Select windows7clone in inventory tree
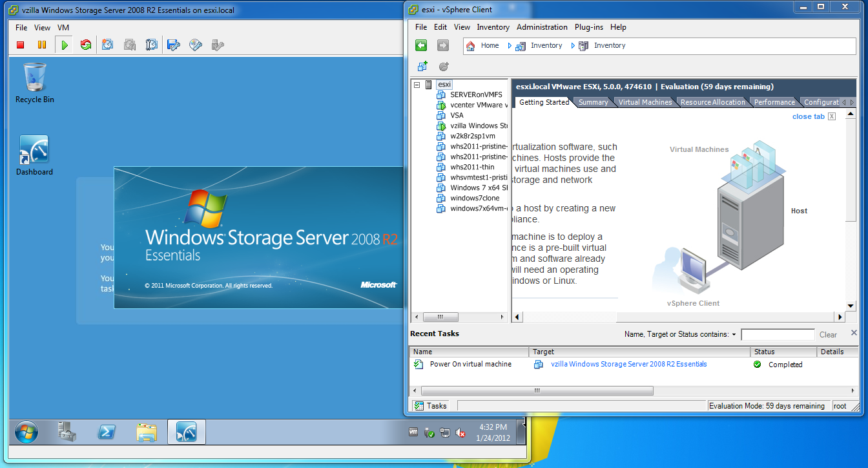This screenshot has width=868, height=468. [475, 198]
